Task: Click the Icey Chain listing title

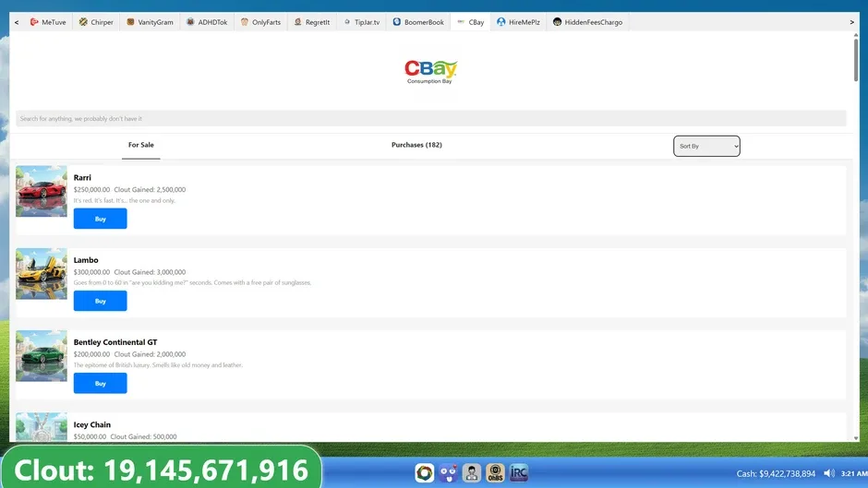Action: pos(92,425)
